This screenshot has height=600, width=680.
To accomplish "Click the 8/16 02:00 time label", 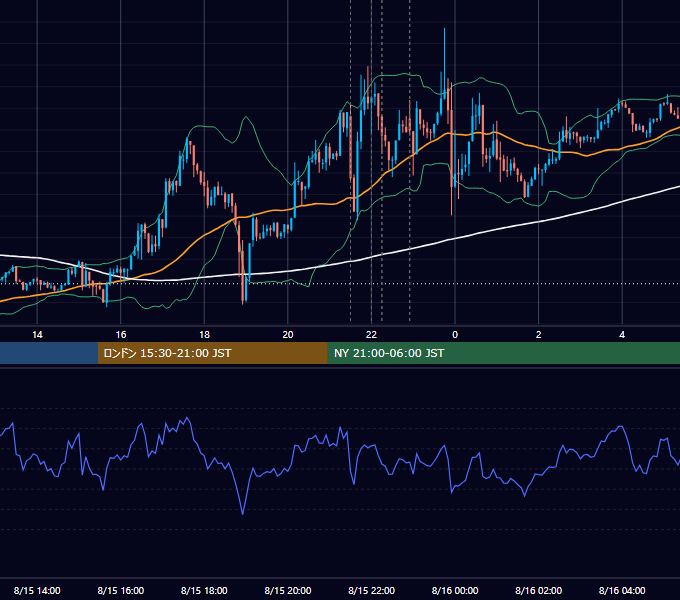I will click(539, 590).
